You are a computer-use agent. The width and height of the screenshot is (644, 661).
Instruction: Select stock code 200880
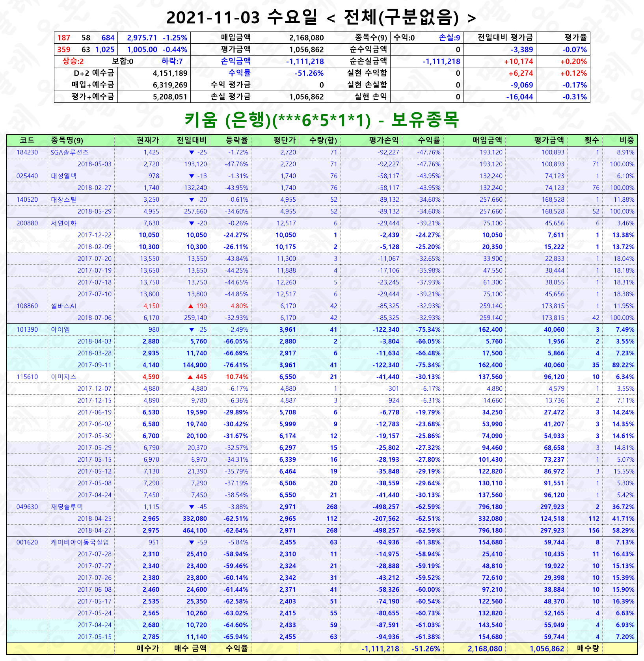pos(27,223)
